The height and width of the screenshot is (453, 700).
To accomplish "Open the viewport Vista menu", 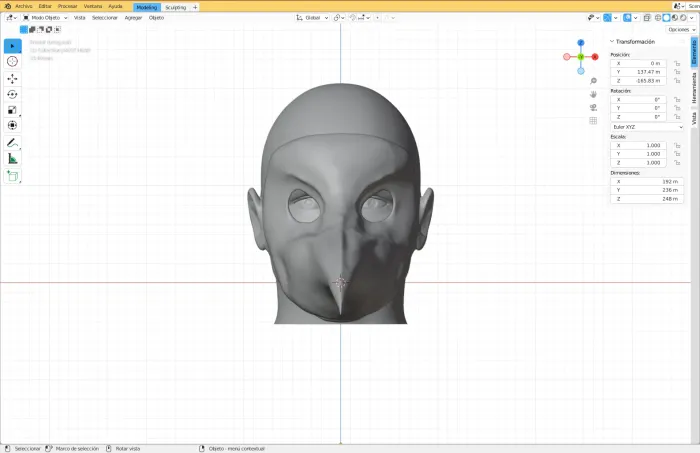I will pos(79,18).
